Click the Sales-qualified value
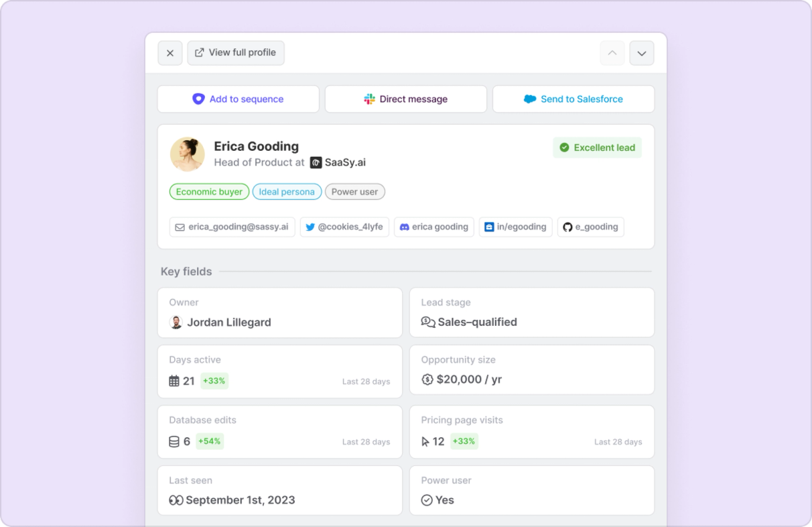This screenshot has height=527, width=812. (x=478, y=323)
